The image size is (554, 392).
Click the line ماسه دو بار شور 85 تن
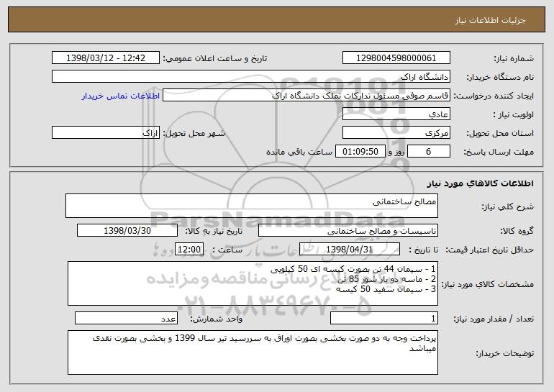click(x=387, y=279)
